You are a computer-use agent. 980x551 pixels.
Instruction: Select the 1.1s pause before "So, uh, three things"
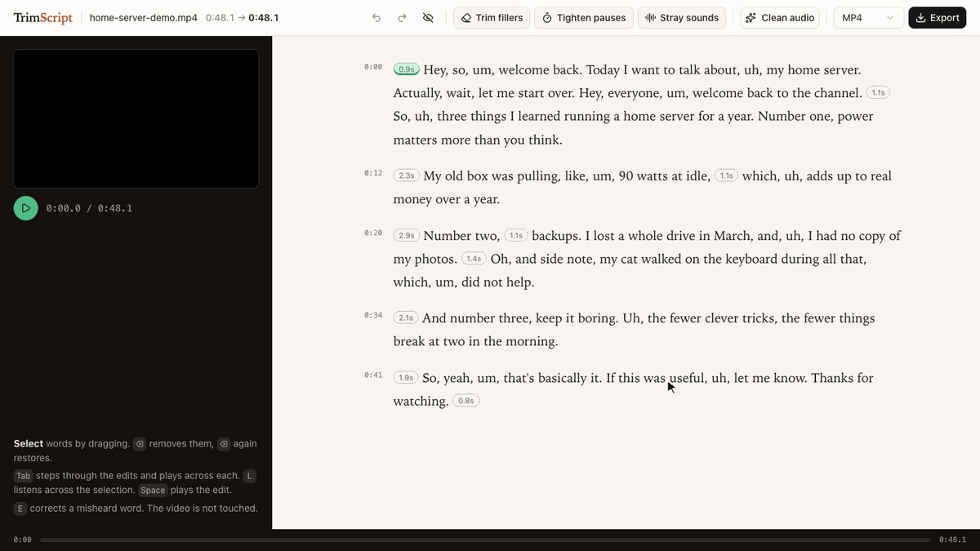[x=878, y=93]
